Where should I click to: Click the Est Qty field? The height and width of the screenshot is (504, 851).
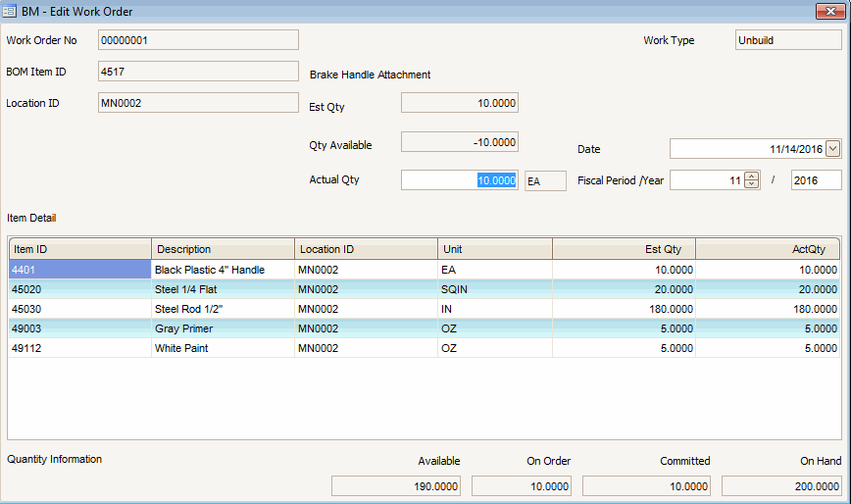(460, 103)
